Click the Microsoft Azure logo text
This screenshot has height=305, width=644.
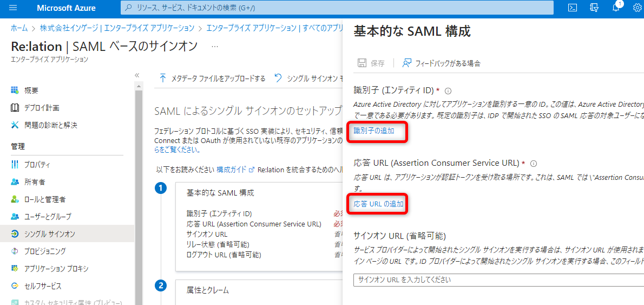[x=66, y=8]
